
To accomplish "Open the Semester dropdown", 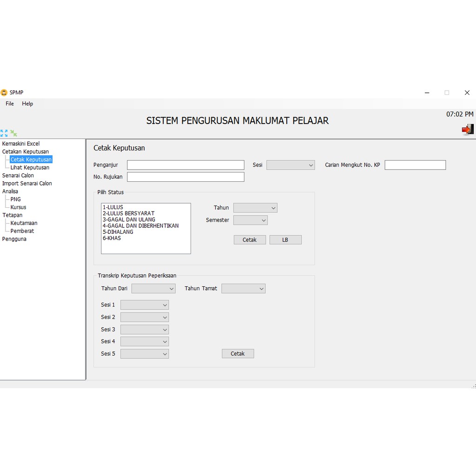I will (x=251, y=220).
